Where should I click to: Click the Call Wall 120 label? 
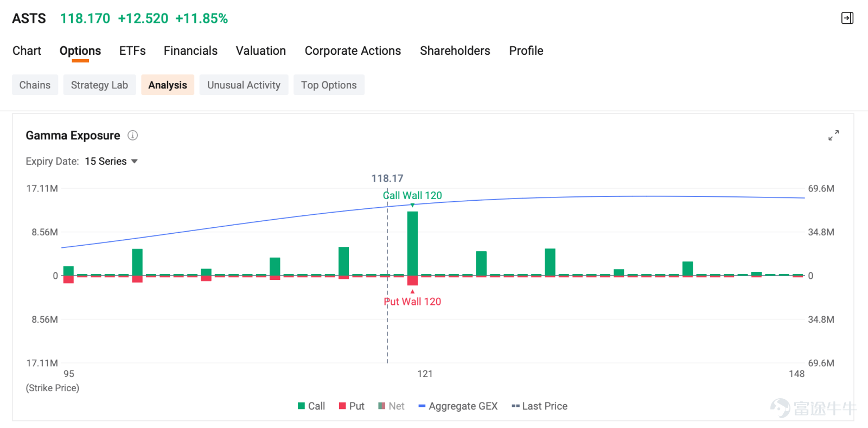click(412, 195)
